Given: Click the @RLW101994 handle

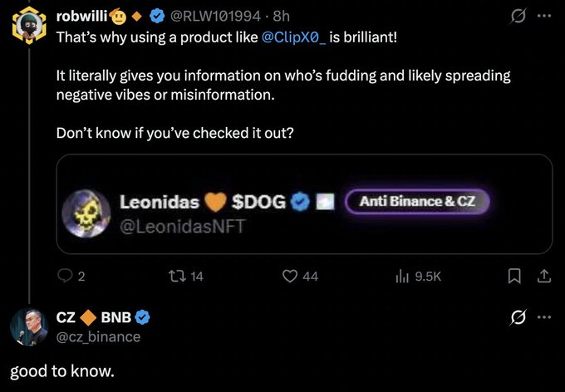Looking at the screenshot, I should pyautogui.click(x=218, y=17).
